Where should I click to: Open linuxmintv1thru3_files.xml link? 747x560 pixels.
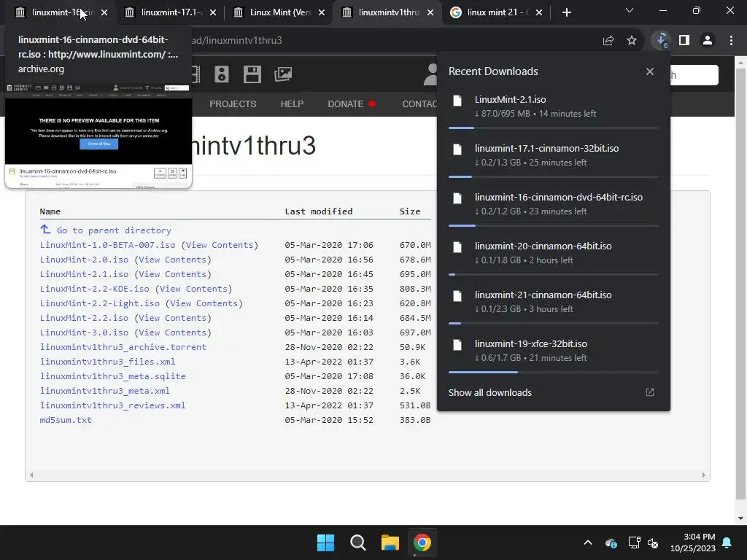click(x=107, y=362)
